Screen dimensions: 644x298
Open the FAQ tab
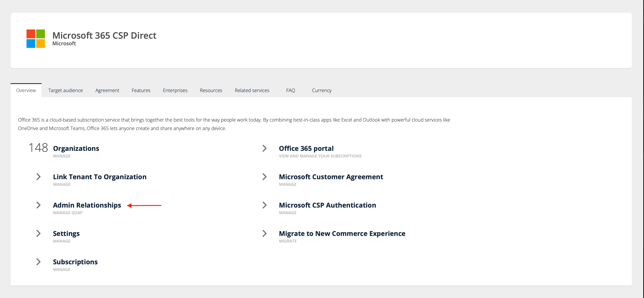pos(291,90)
